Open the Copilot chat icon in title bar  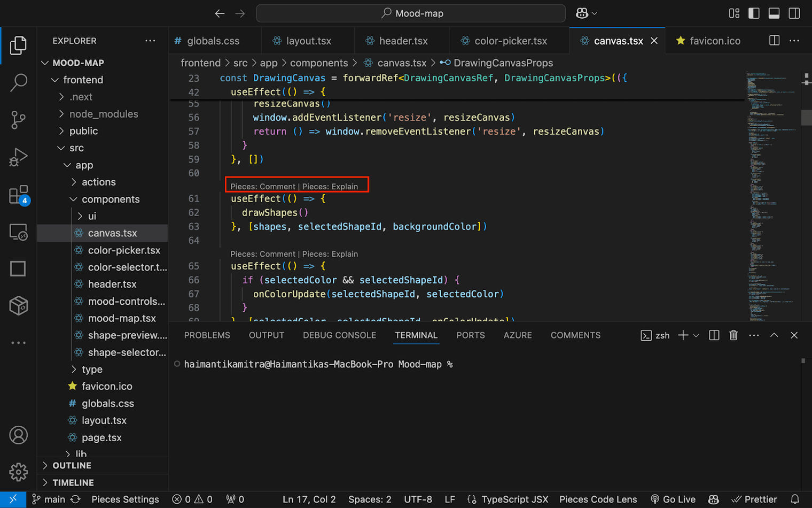coord(582,13)
